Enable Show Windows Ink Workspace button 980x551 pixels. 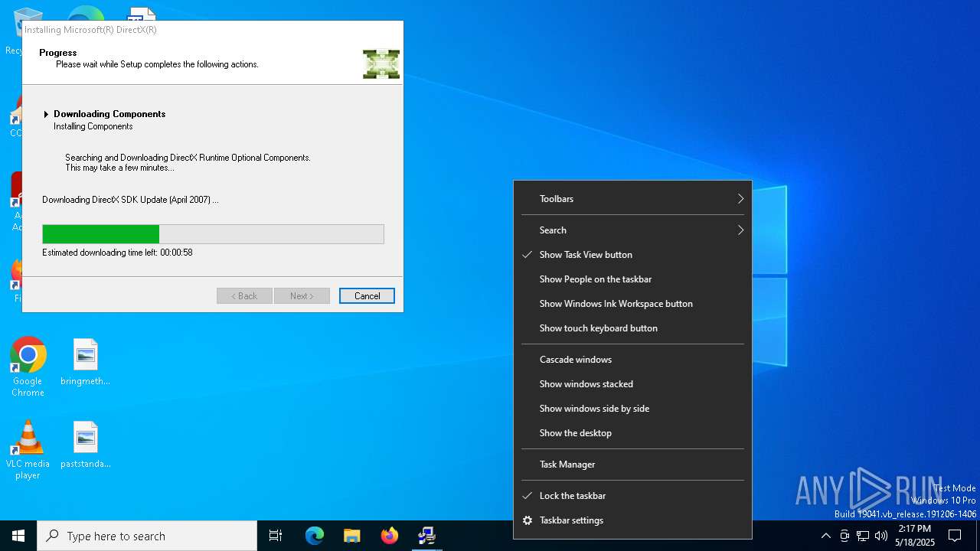(x=633, y=304)
